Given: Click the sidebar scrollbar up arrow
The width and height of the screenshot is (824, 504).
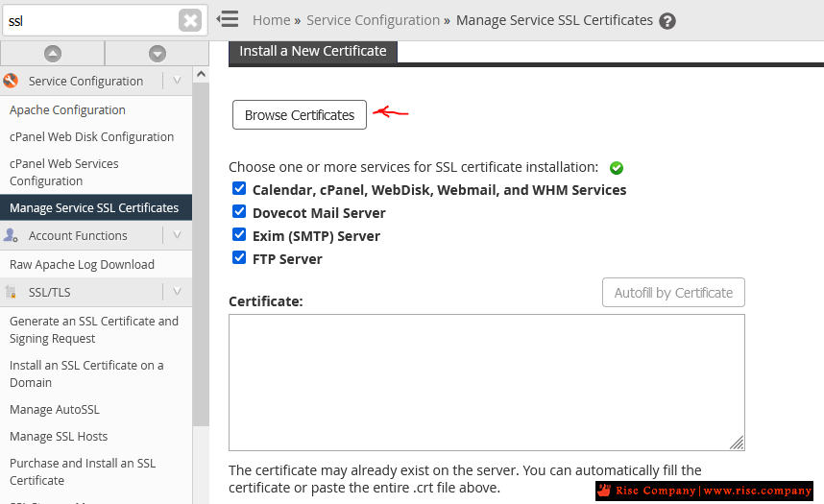Looking at the screenshot, I should tap(201, 74).
